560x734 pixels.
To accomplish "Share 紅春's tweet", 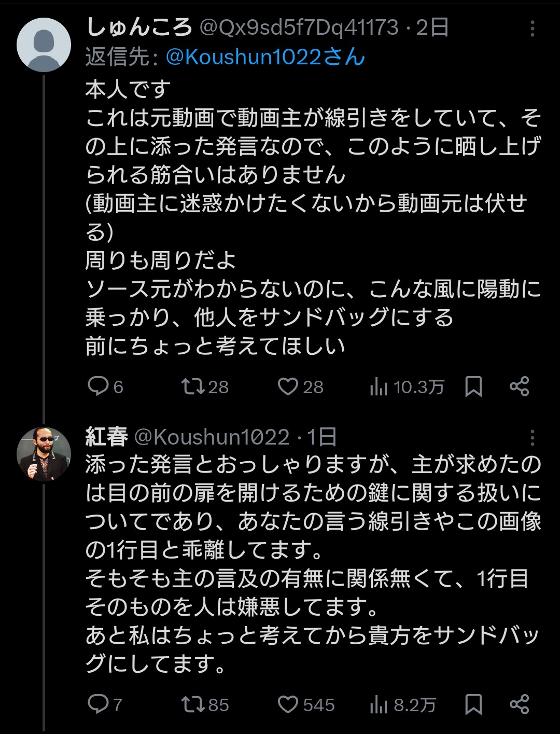I will (519, 704).
